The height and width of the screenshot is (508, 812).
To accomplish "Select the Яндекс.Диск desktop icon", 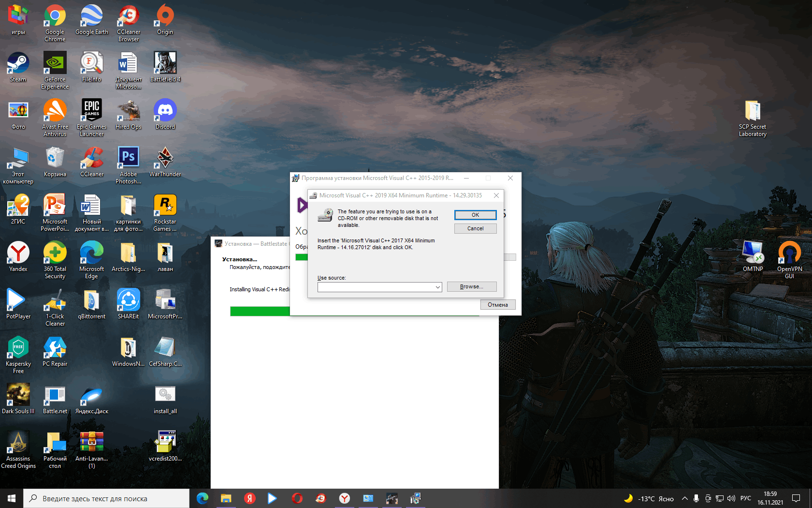I will click(92, 399).
